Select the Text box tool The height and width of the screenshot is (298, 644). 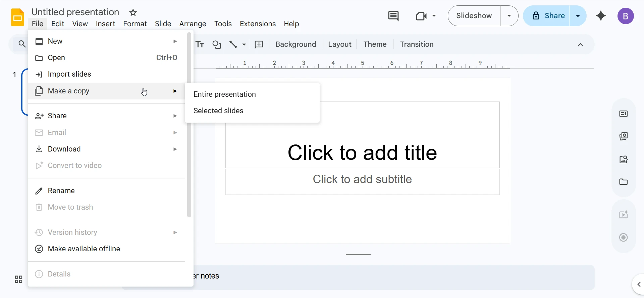coord(200,44)
